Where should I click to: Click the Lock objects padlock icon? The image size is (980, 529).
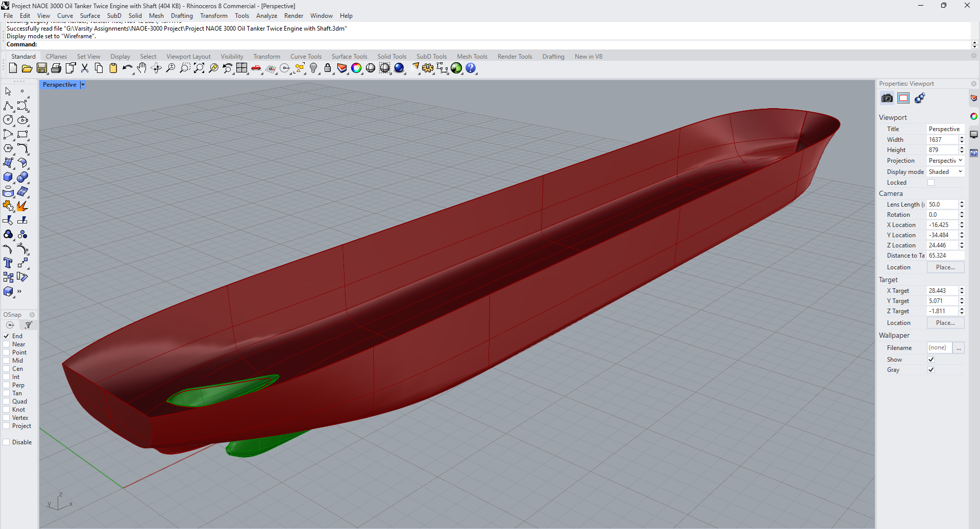[328, 68]
